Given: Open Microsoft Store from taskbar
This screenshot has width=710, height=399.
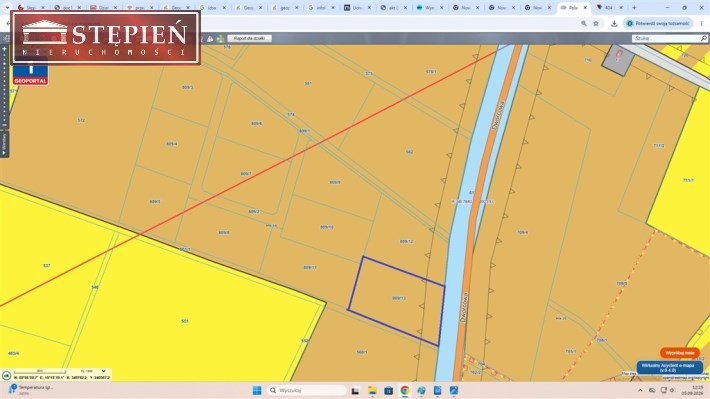Looking at the screenshot, I should [x=389, y=390].
